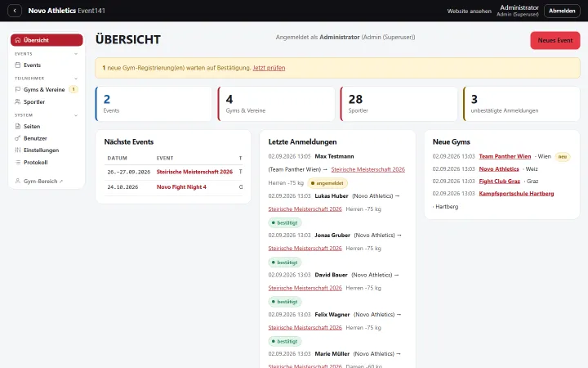The height and width of the screenshot is (368, 588).
Task: Click the EVENT column header
Action: point(165,158)
